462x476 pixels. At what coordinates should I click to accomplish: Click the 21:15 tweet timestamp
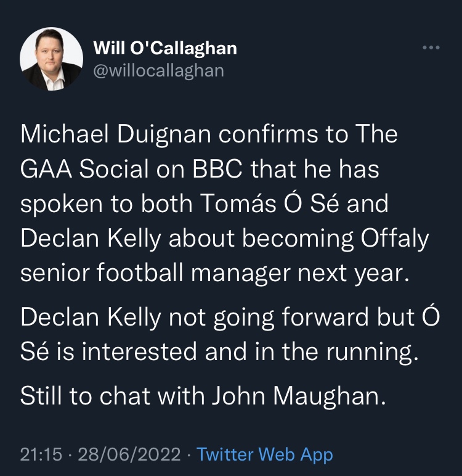(x=41, y=455)
